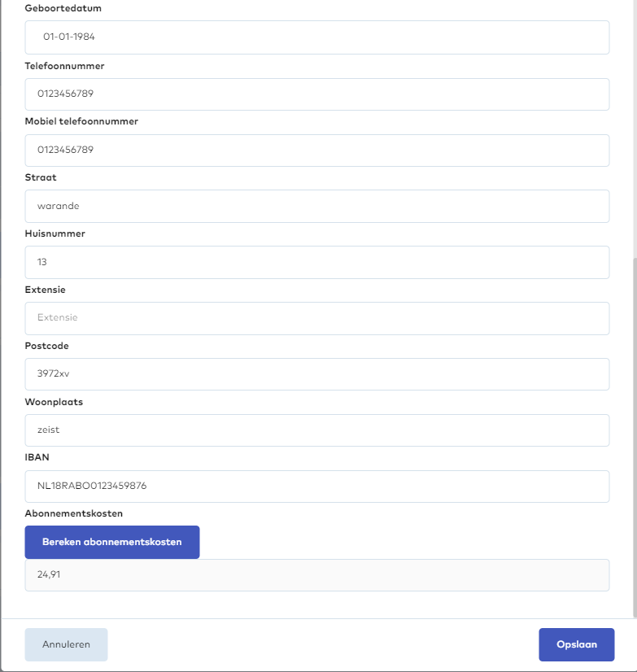Select the Postcode field with 3972xv
Image resolution: width=637 pixels, height=672 pixels.
(316, 374)
